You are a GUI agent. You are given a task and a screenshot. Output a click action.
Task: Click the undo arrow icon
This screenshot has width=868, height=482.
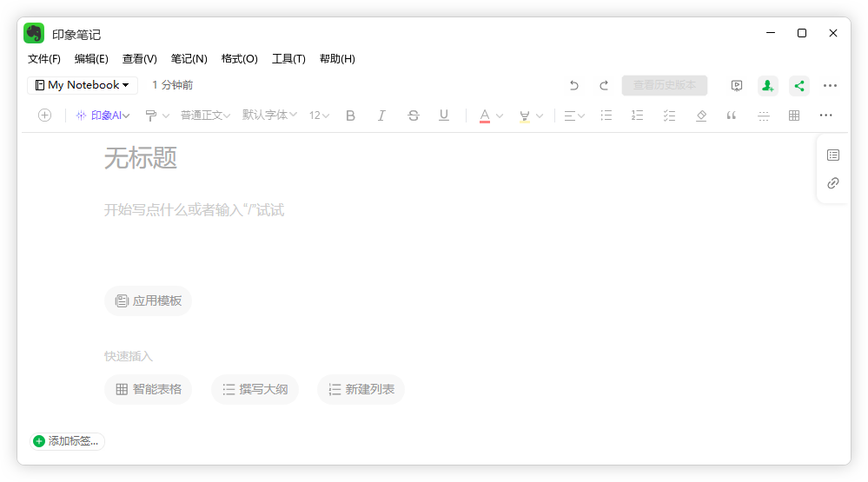(x=574, y=85)
